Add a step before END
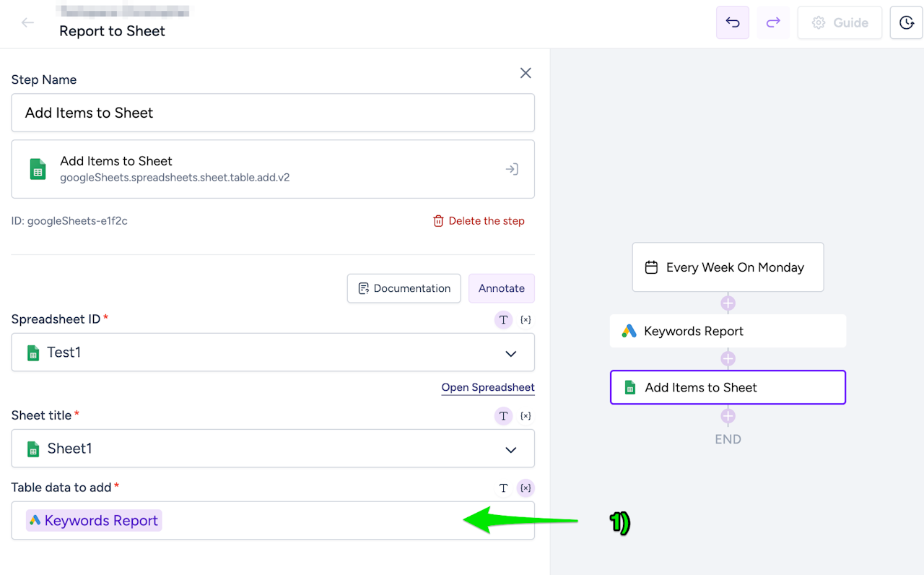The image size is (924, 575). click(x=728, y=416)
